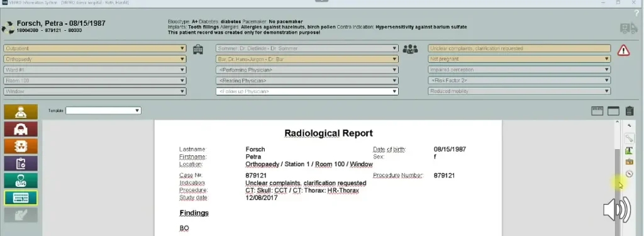The image size is (644, 236).
Task: Click the contraindication text Hypersensitivity against barium sulfate
Action: pos(421,27)
